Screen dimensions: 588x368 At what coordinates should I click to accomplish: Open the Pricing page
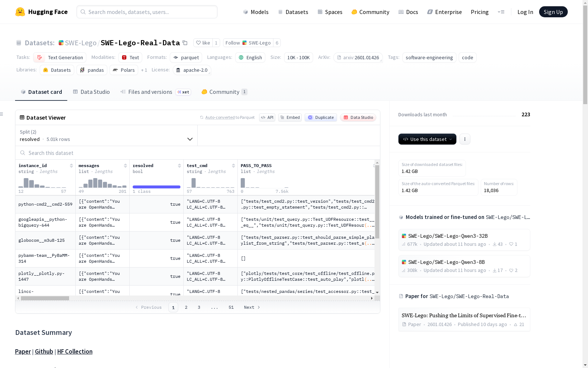[480, 12]
